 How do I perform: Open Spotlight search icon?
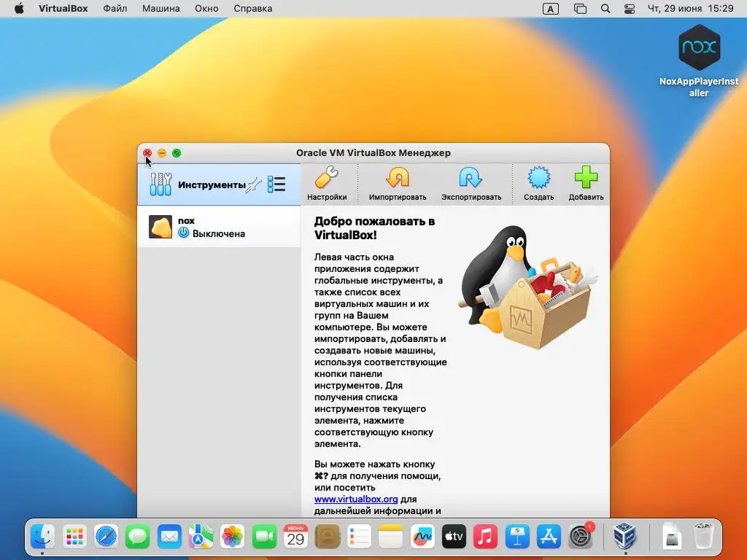tap(605, 9)
